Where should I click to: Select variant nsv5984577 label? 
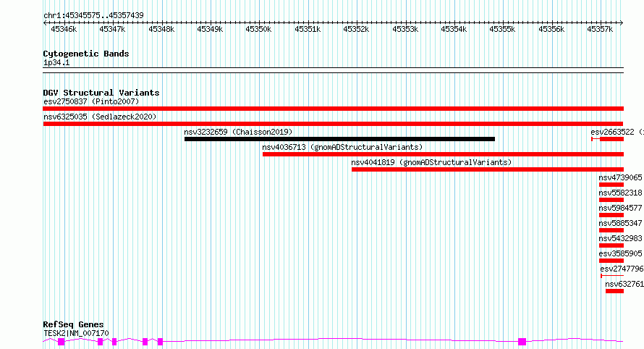coord(620,208)
